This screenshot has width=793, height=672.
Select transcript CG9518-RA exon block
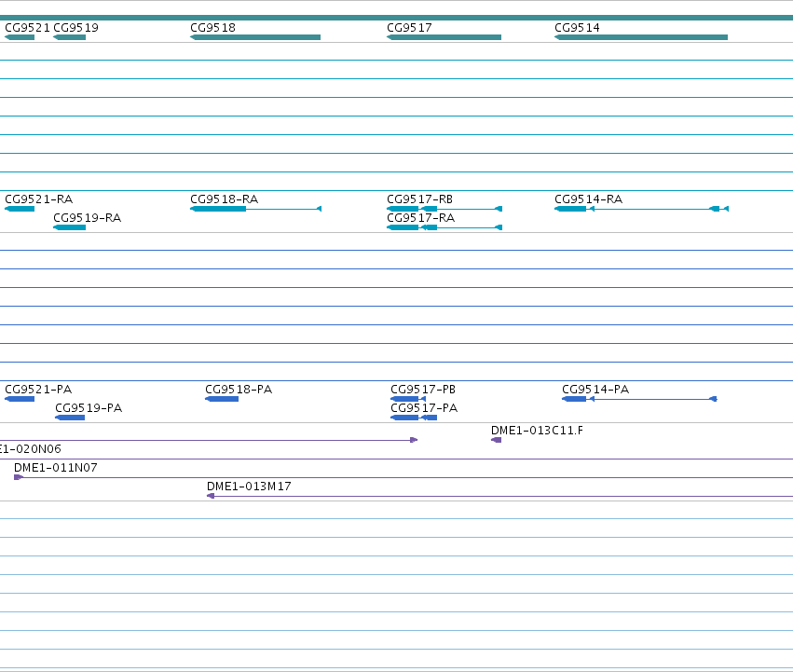pyautogui.click(x=218, y=209)
